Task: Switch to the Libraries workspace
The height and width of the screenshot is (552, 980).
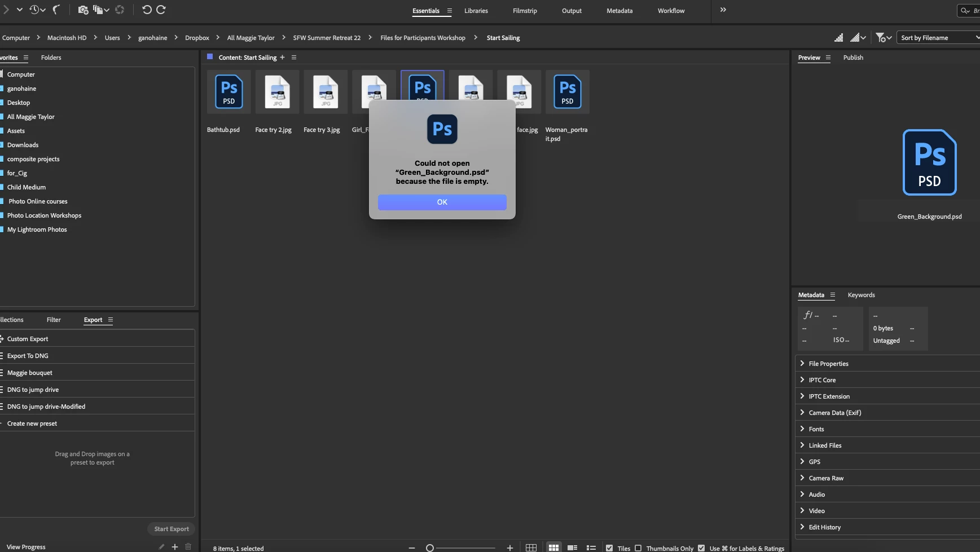Action: click(476, 11)
